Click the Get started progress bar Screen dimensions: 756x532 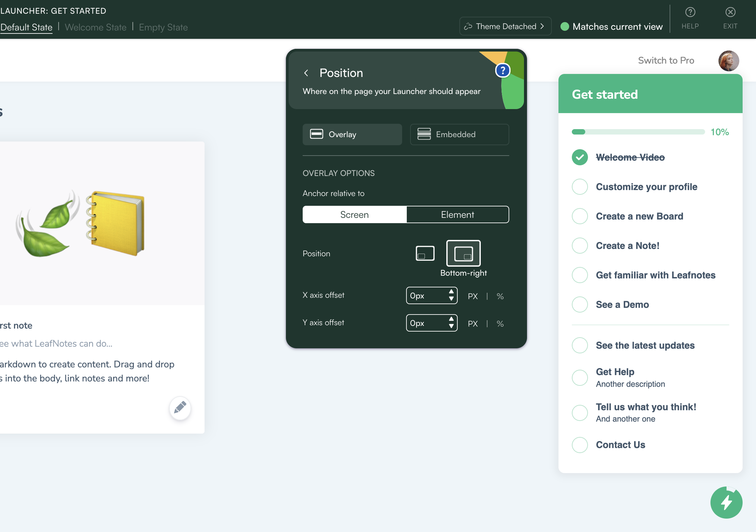point(638,132)
